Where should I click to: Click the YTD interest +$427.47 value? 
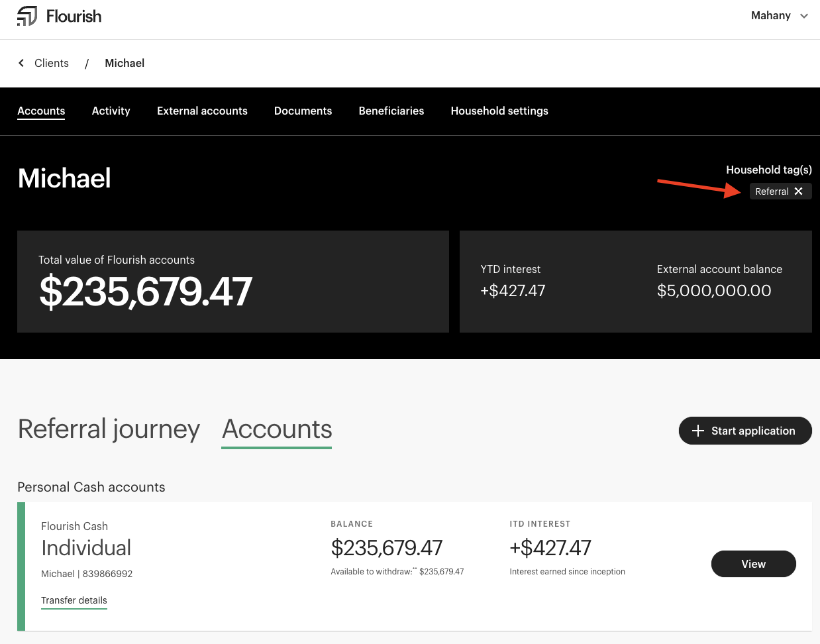(513, 291)
